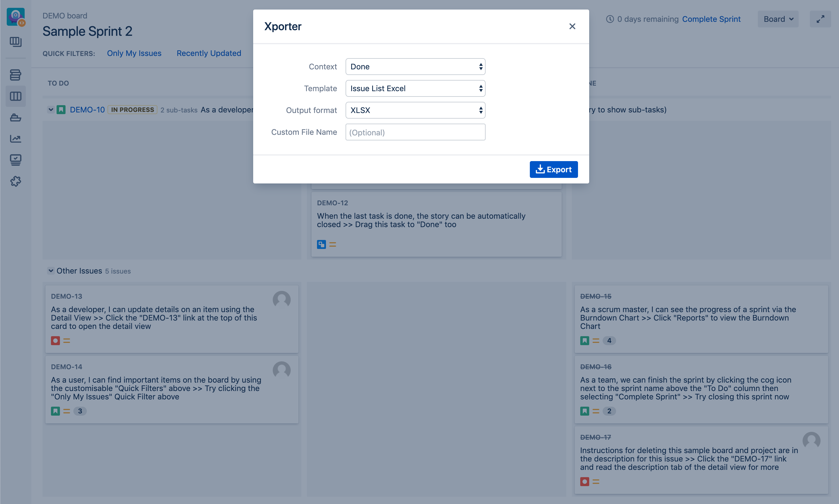Image resolution: width=839 pixels, height=504 pixels.
Task: Click the project avatar icon in sidebar
Action: (16, 17)
